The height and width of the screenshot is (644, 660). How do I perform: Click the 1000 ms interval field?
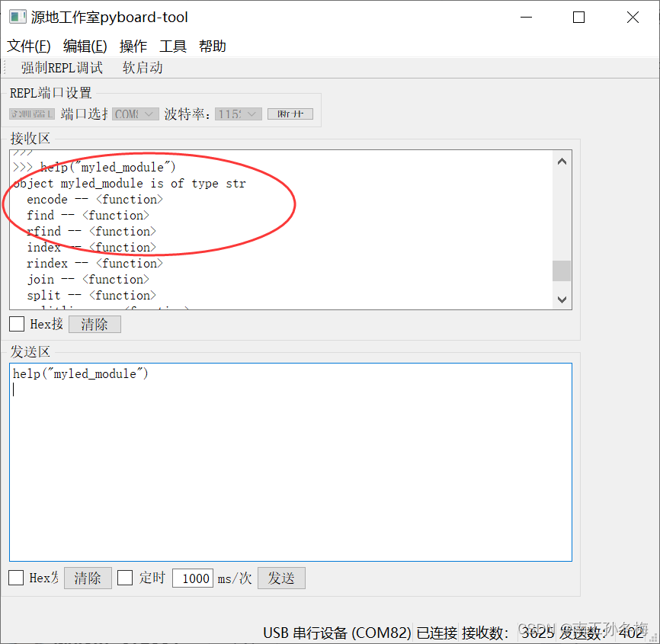[x=193, y=578]
